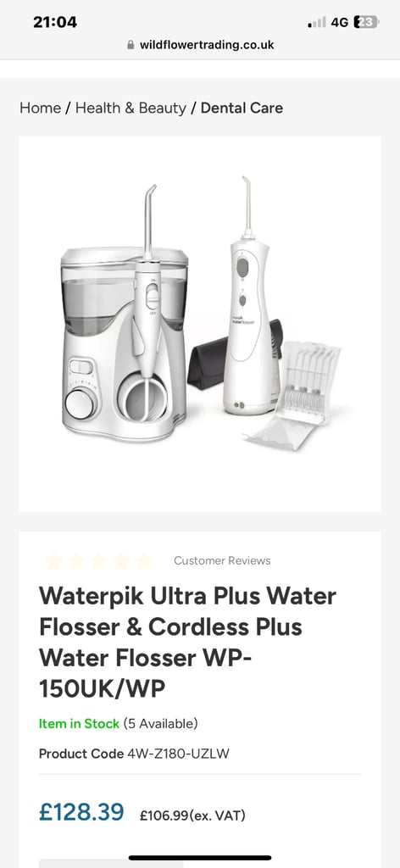Select the middle (third) rating star
Image resolution: width=400 pixels, height=868 pixels.
pyautogui.click(x=98, y=561)
